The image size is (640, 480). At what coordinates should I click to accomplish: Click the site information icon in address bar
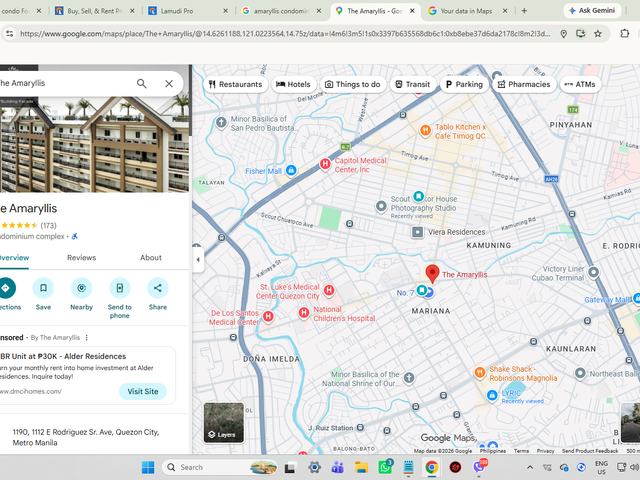point(9,33)
